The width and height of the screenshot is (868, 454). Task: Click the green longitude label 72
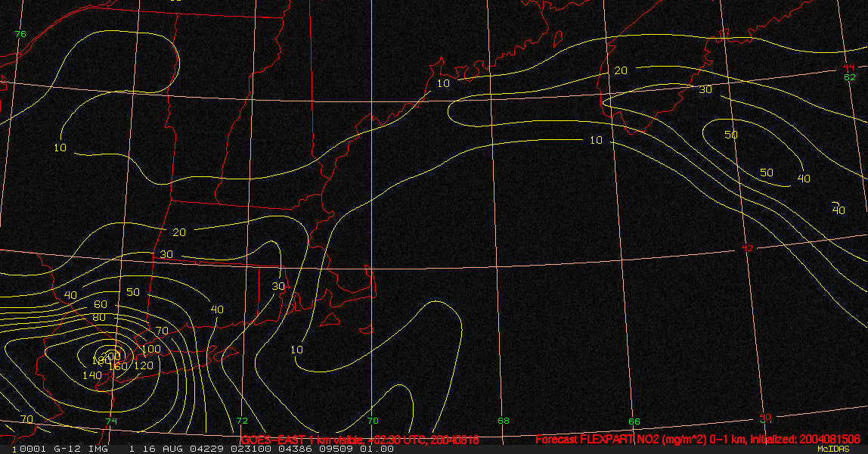[242, 421]
